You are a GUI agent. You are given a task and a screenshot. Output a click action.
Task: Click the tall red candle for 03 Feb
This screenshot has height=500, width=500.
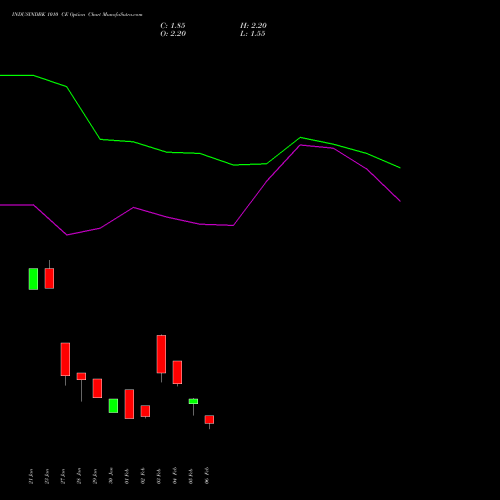(x=161, y=354)
